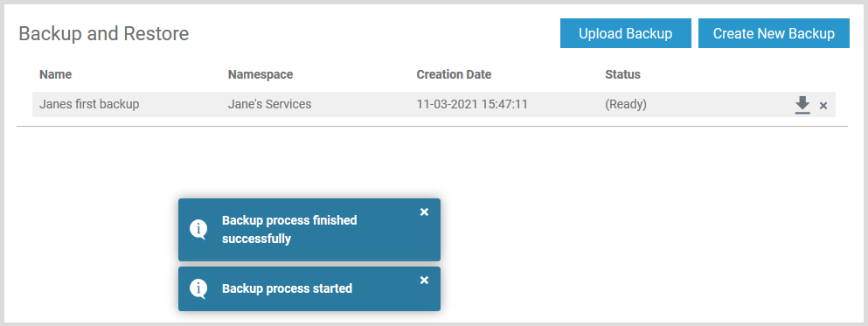The width and height of the screenshot is (868, 326).
Task: Sort by the Namespace column header
Action: point(260,74)
